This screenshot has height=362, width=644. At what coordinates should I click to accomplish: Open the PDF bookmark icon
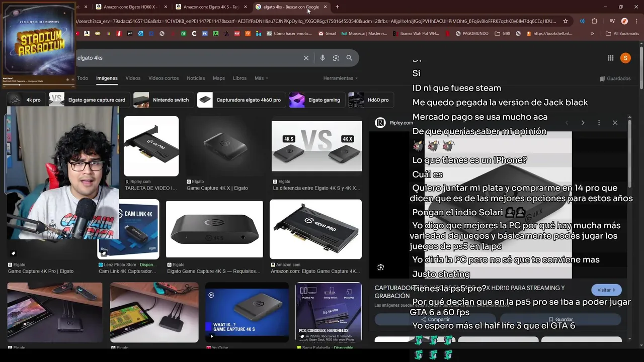237,34
